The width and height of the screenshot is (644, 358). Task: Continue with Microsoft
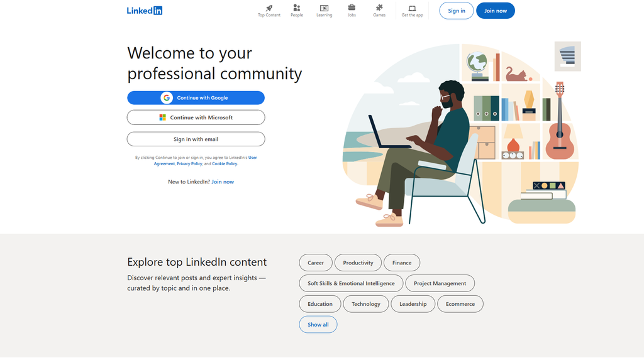pos(196,117)
